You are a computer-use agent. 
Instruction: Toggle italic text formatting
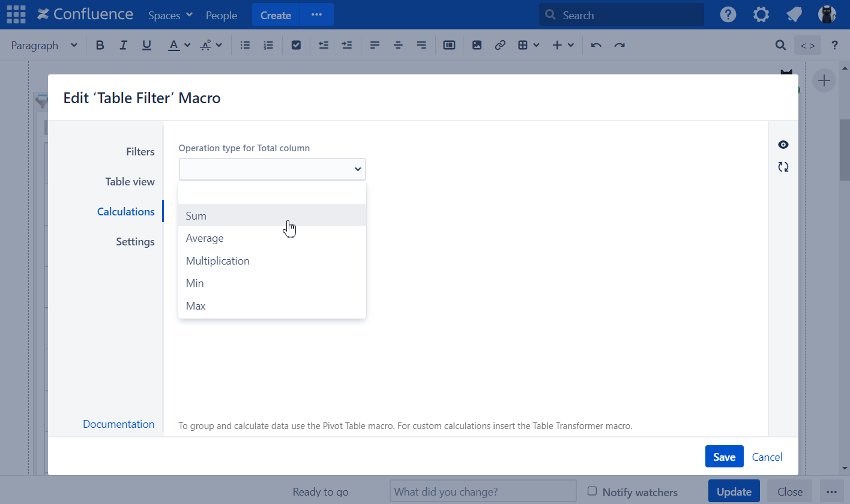pos(123,45)
